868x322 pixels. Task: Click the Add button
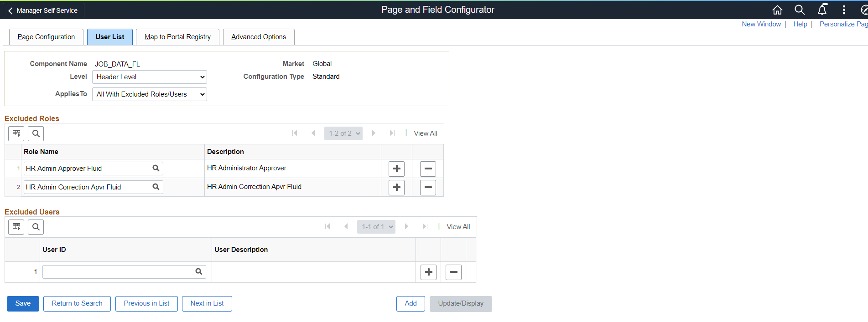click(411, 304)
